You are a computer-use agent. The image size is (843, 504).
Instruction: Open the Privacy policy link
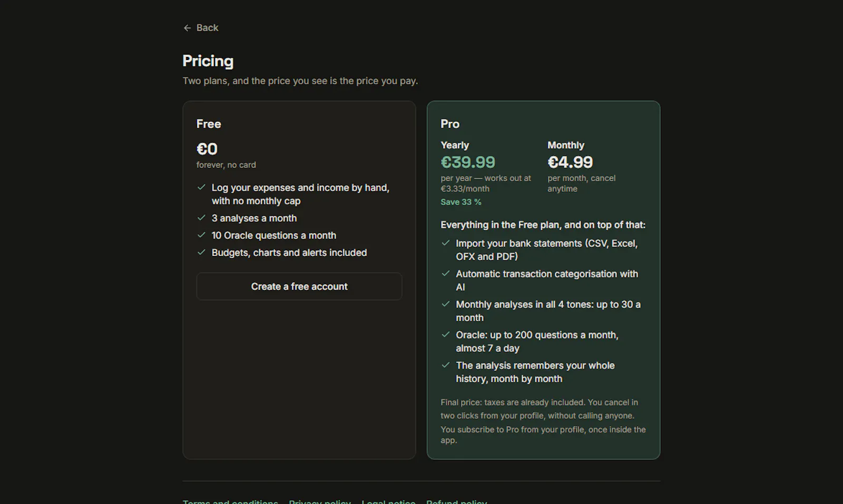point(320,502)
